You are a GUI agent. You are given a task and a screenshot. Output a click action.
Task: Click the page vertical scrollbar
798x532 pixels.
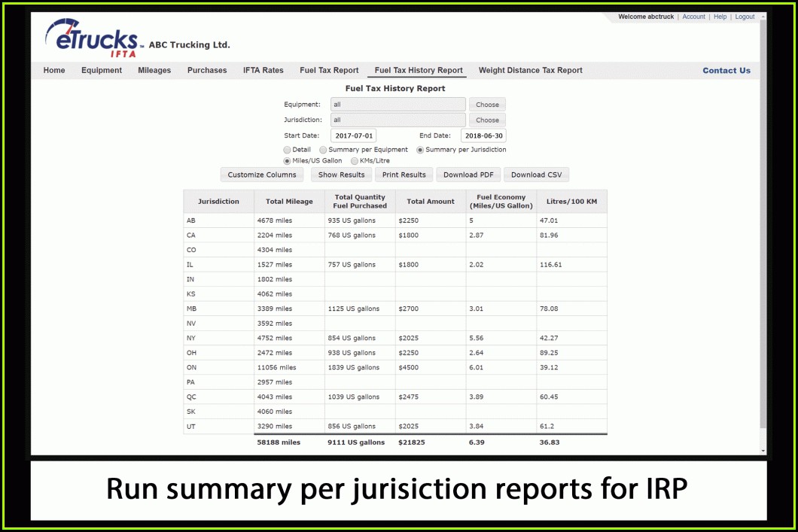tap(764, 226)
